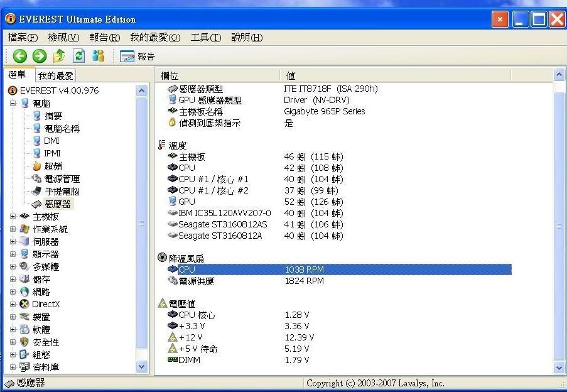Click the 伺服器 server icon

coord(24,242)
